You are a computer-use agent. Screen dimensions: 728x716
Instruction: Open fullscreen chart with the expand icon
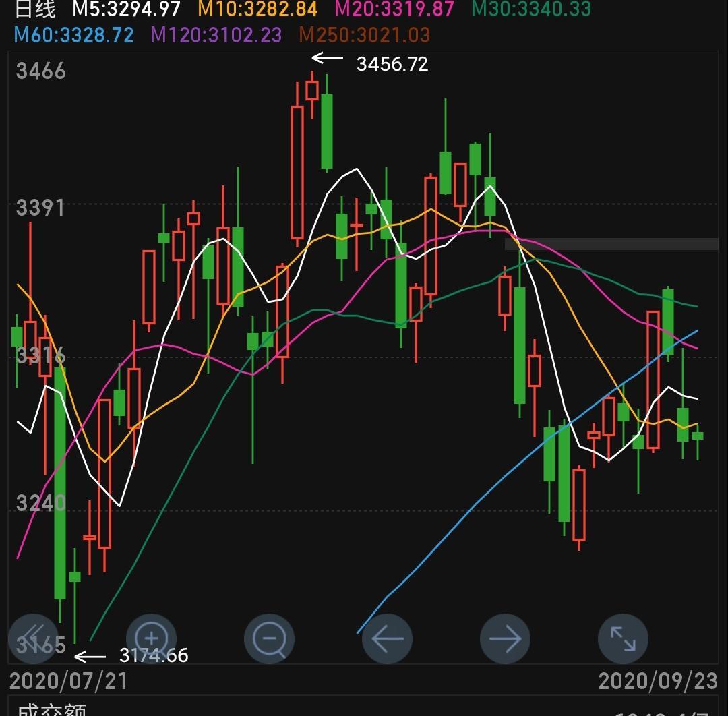623,638
